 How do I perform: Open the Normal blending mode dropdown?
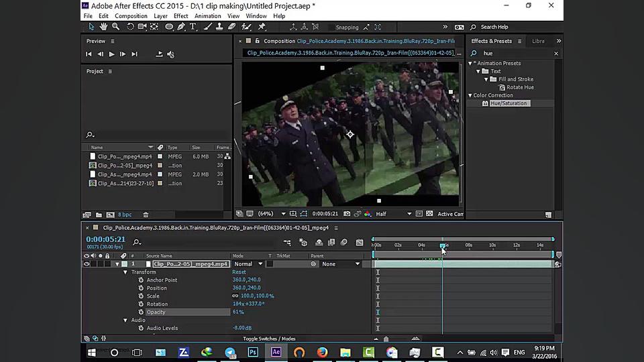coord(247,264)
